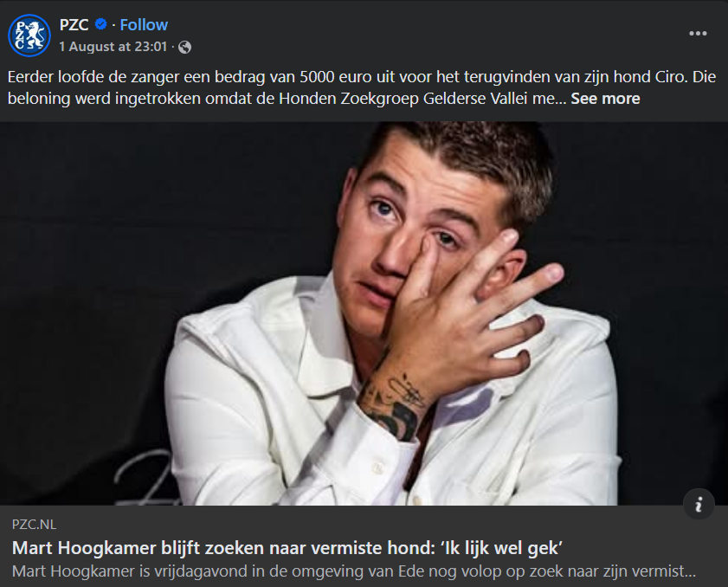
Task: Click the article description starting 'Mart Hoogkamer is vrijdagavond'
Action: click(x=354, y=571)
